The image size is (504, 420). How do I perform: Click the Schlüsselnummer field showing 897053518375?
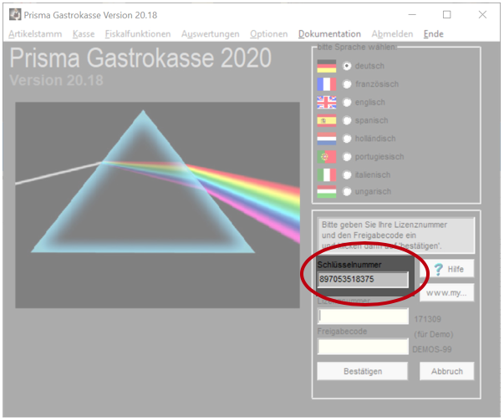point(363,279)
